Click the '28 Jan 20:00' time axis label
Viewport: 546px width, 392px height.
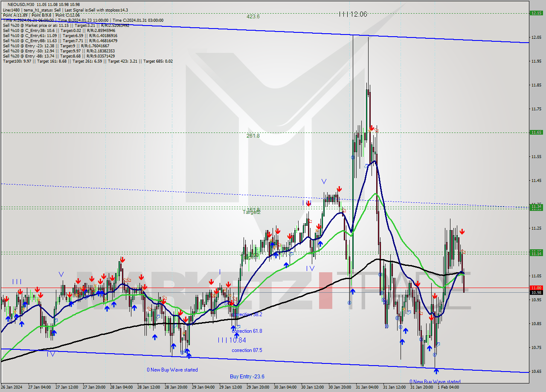(x=176, y=387)
